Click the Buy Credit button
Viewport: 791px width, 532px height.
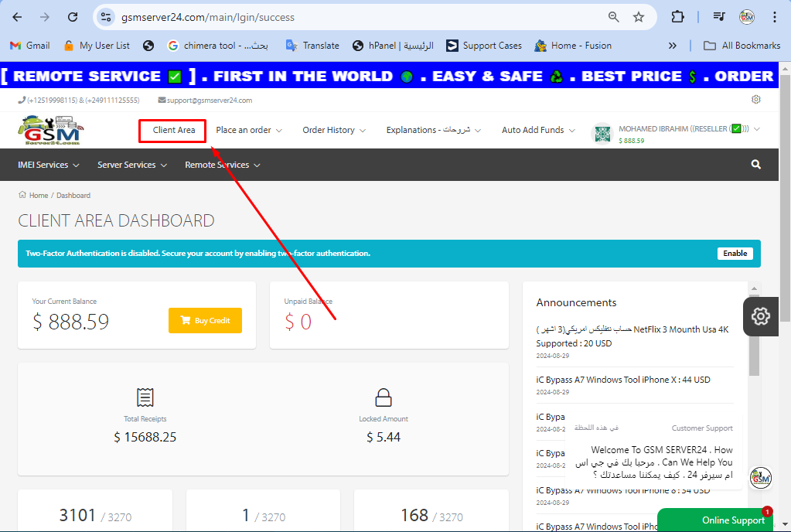coord(205,320)
